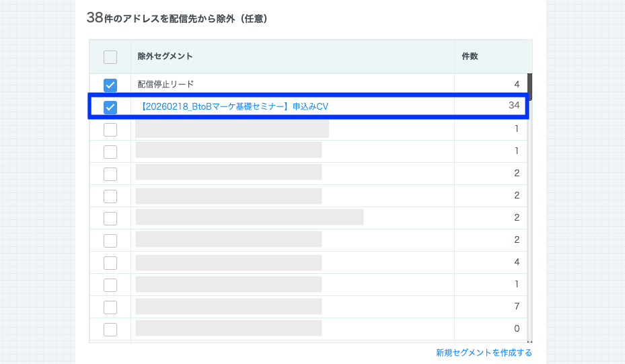Screen dimensions: 625x364
Task: Tick the unchecked row showing count 4
Action: pos(110,262)
